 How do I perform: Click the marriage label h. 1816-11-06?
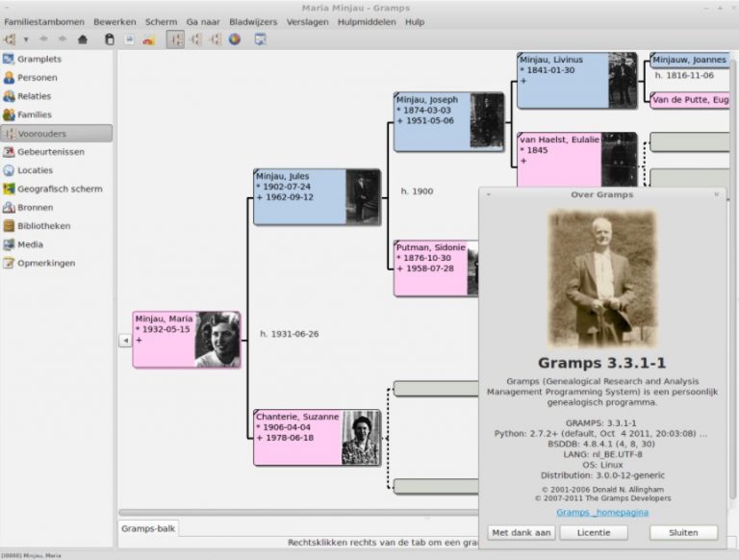[684, 75]
